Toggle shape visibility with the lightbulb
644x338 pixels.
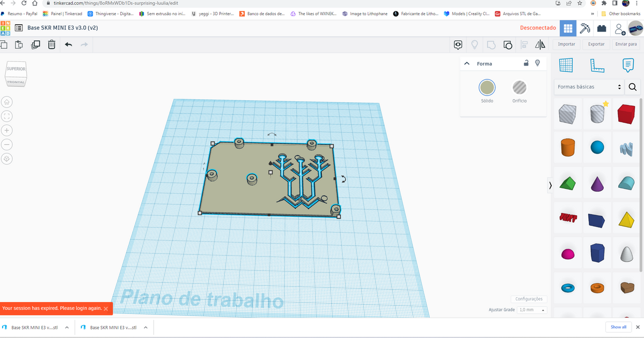tap(537, 63)
